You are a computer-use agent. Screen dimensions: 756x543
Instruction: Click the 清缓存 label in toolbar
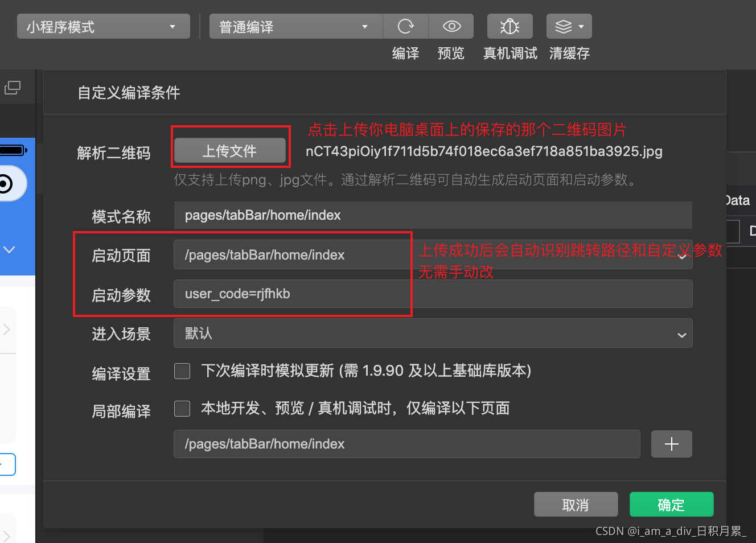[x=569, y=54]
